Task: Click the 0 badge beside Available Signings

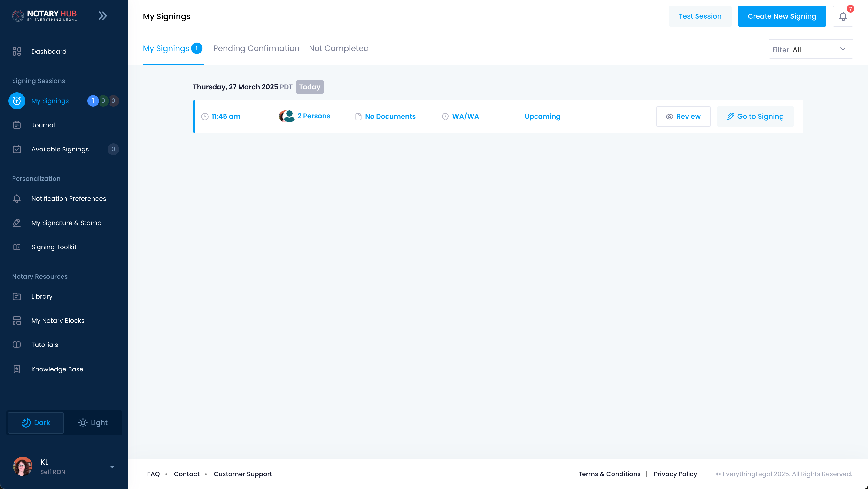Action: point(113,150)
